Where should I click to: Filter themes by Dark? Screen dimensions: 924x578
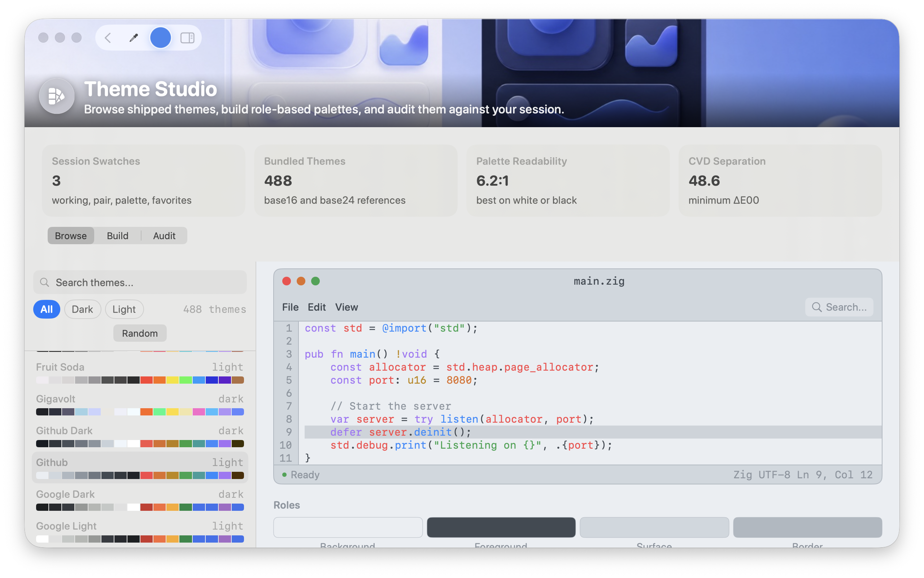(82, 309)
